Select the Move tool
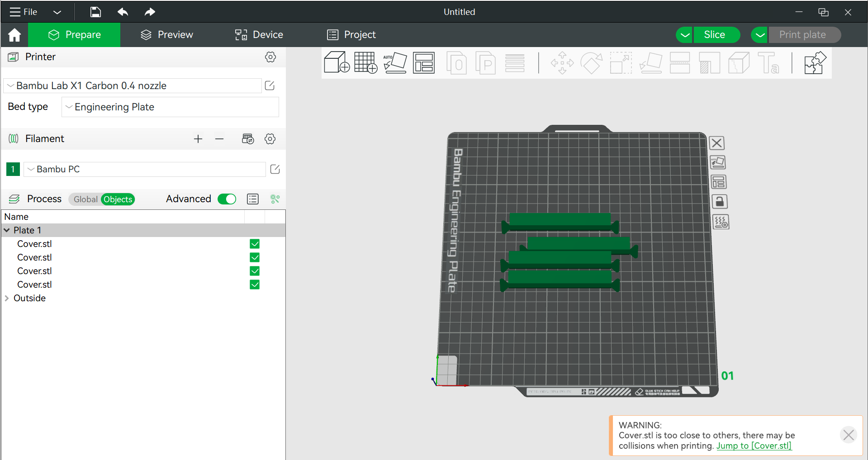 pyautogui.click(x=561, y=63)
